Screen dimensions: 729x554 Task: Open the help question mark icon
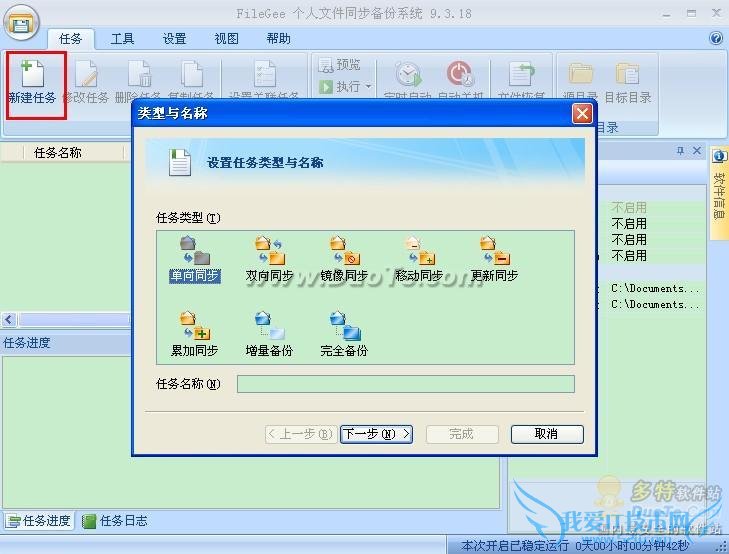716,38
